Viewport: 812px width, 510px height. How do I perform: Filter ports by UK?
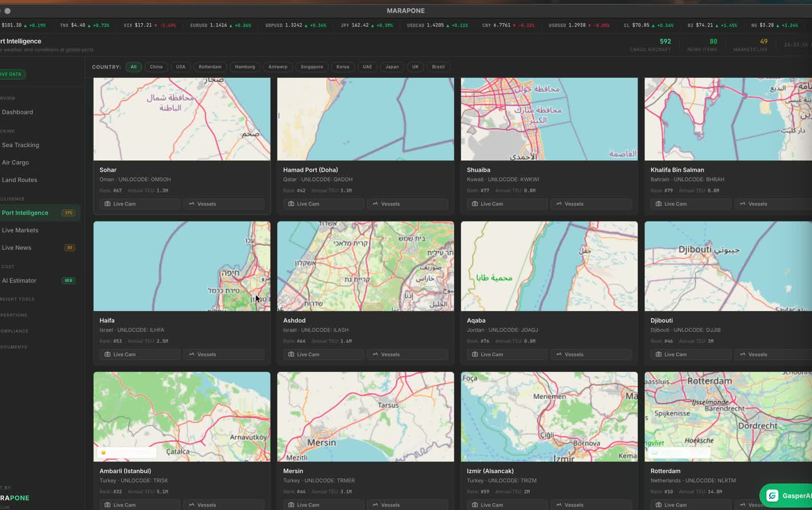coord(416,67)
